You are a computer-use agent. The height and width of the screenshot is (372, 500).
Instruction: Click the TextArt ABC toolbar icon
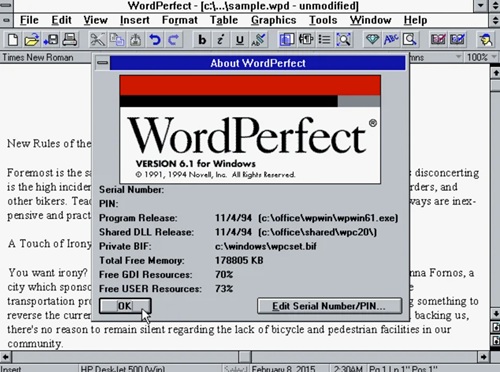[x=391, y=40]
